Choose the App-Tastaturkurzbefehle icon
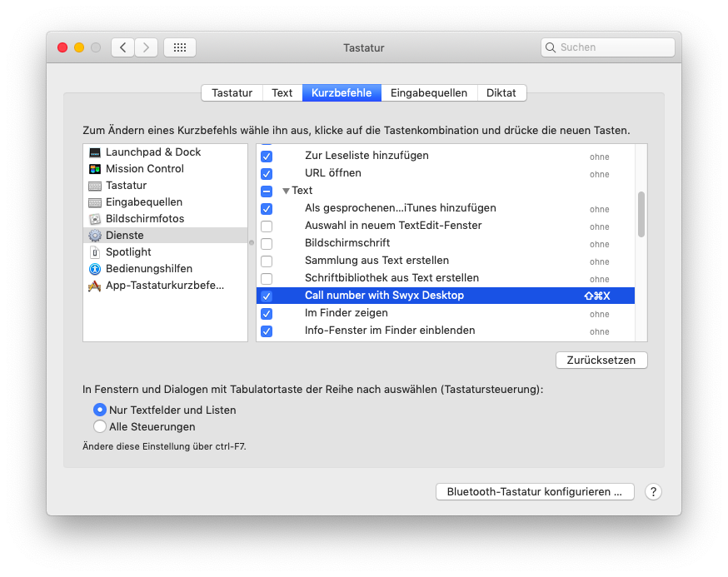 click(95, 286)
